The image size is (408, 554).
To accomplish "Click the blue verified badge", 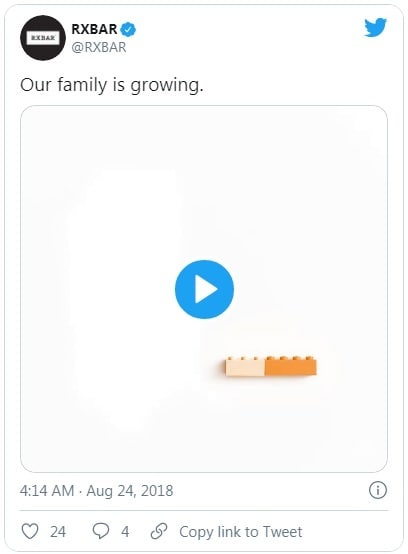I will (128, 29).
